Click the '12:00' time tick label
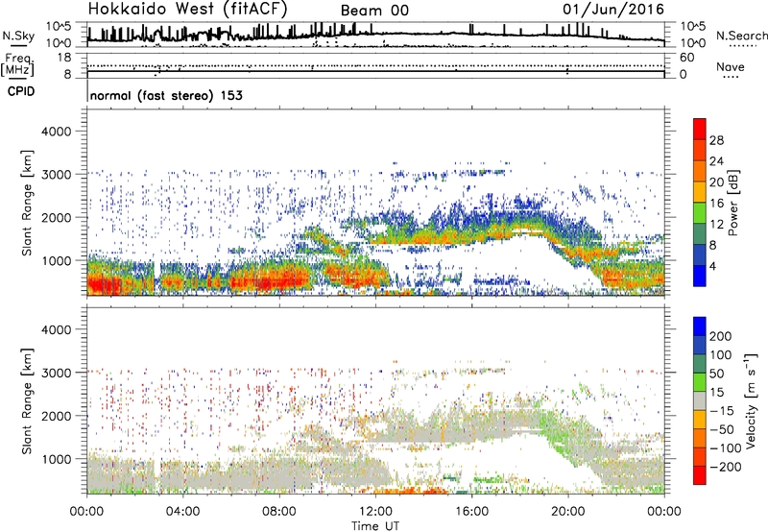 point(375,512)
